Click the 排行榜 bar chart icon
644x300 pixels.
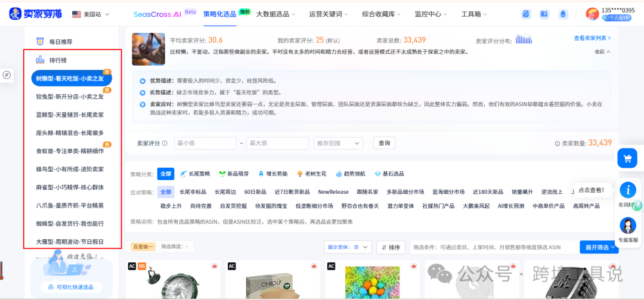[40, 60]
